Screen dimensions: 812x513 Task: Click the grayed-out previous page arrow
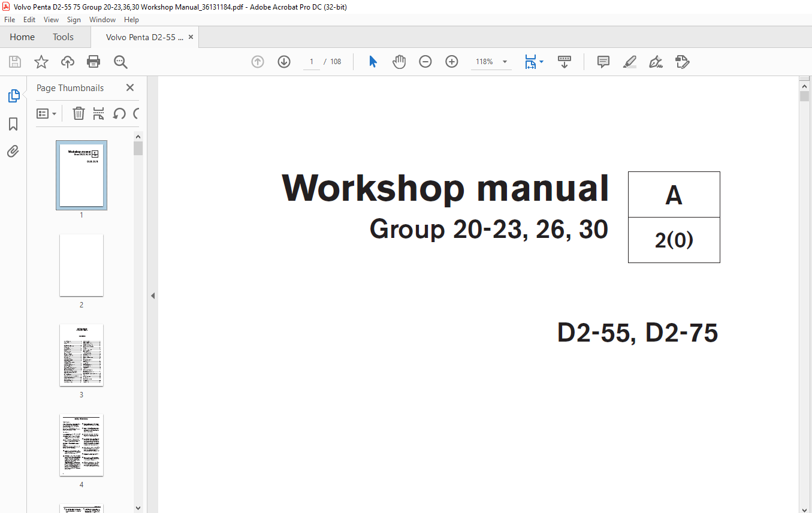[x=258, y=62]
